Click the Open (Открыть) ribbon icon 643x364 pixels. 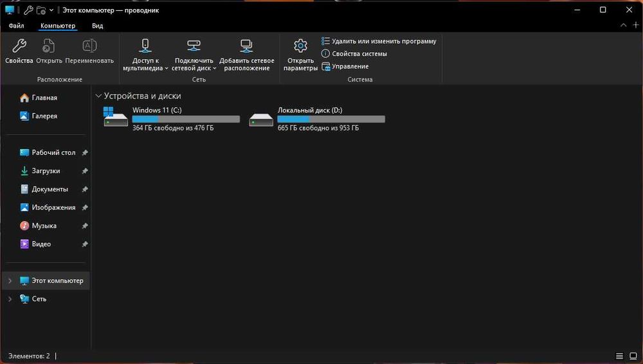point(48,46)
